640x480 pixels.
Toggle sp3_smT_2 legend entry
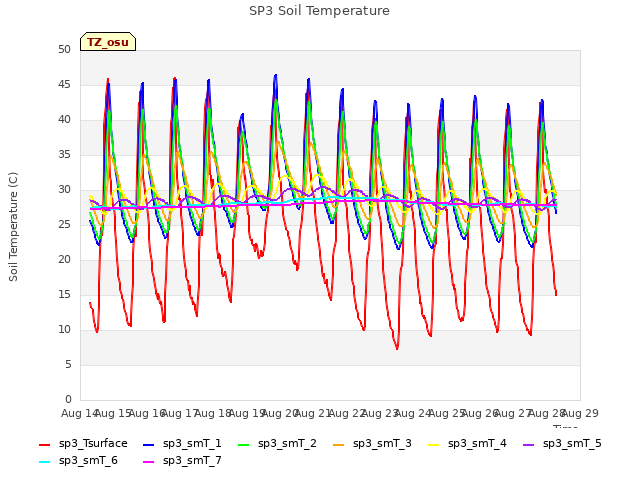(277, 444)
